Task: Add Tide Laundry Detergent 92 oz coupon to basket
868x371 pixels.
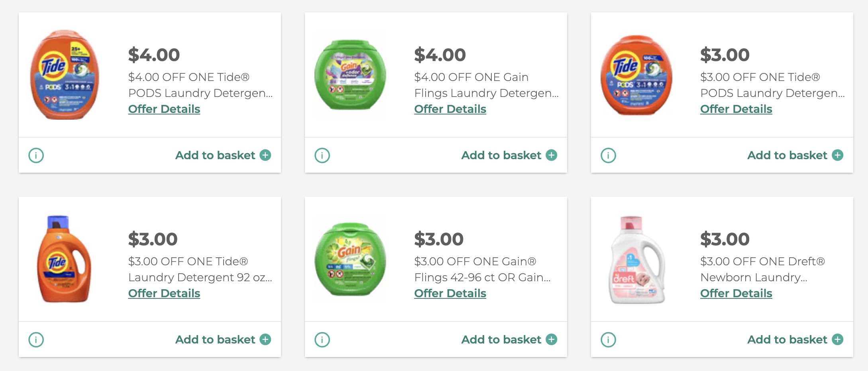Action: (223, 339)
